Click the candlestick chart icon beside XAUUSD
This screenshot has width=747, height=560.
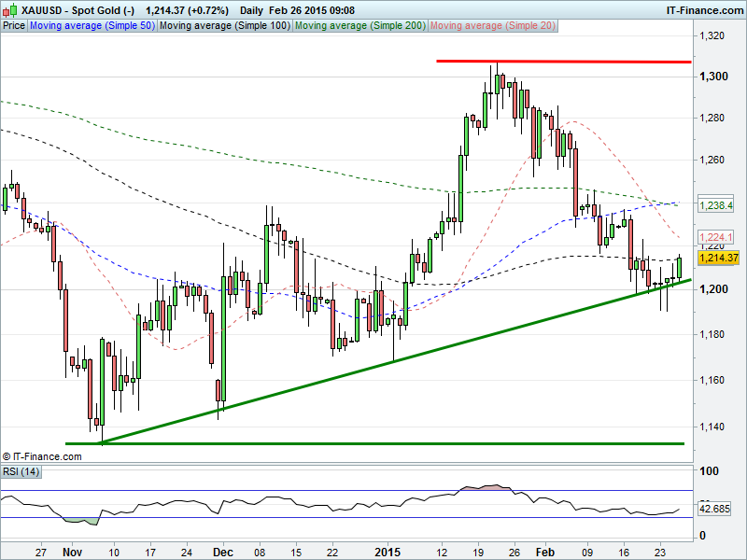pyautogui.click(x=8, y=10)
